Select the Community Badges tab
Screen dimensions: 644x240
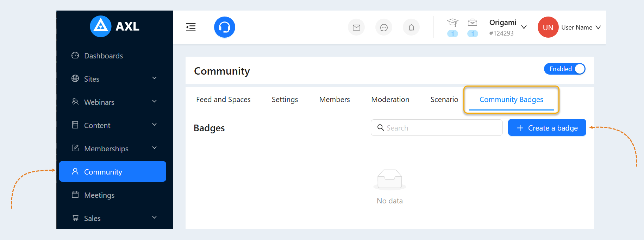point(511,100)
